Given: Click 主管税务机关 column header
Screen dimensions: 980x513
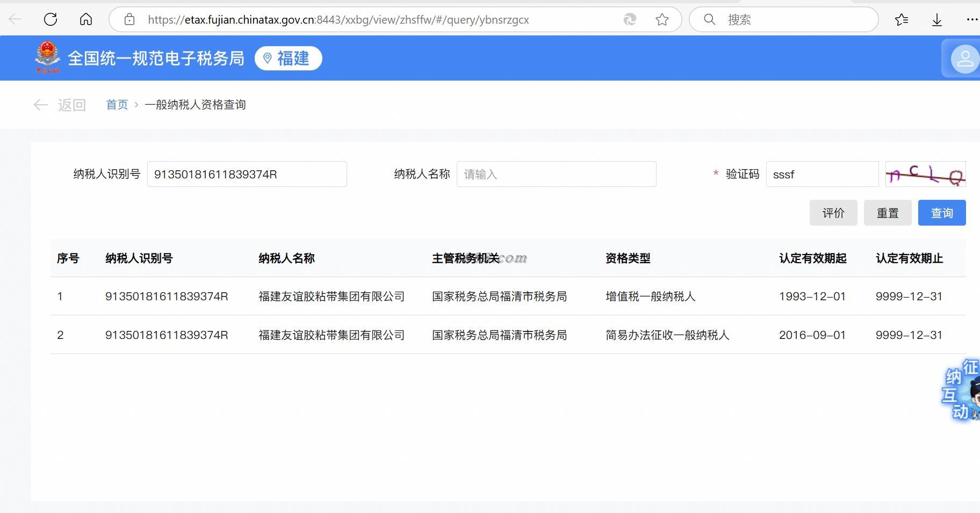Looking at the screenshot, I should (466, 258).
